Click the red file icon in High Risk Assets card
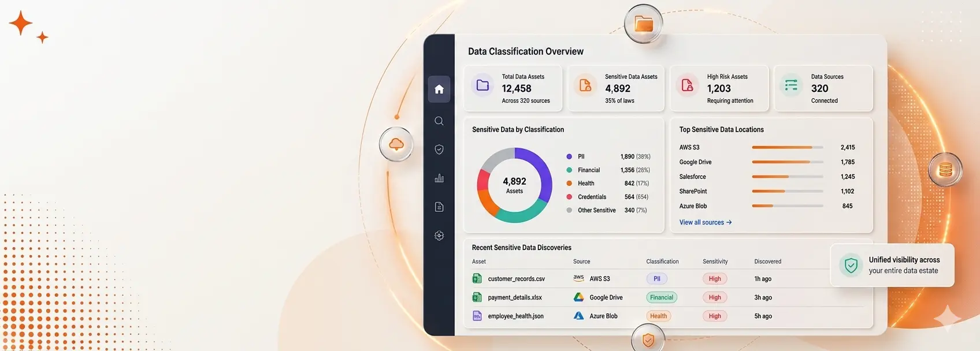 tap(687, 85)
